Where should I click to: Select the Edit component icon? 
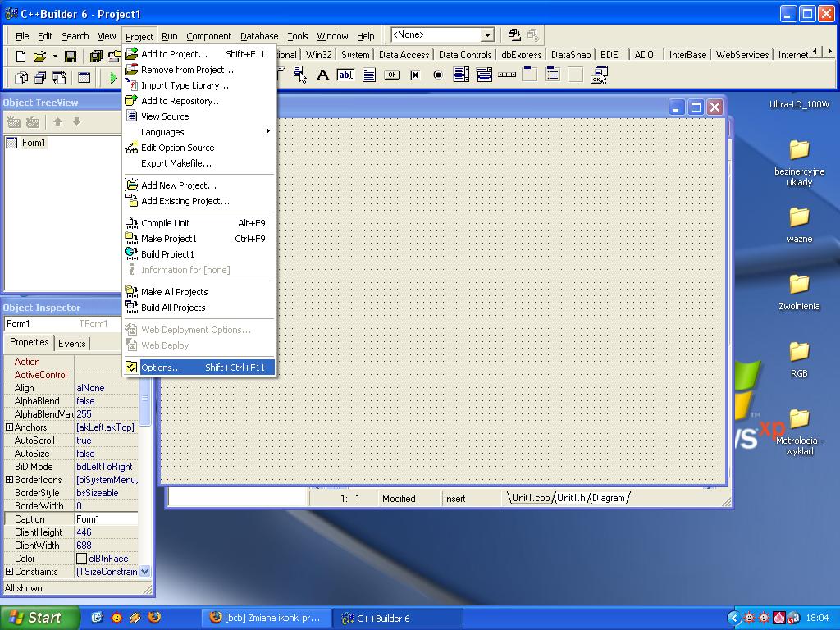[345, 75]
